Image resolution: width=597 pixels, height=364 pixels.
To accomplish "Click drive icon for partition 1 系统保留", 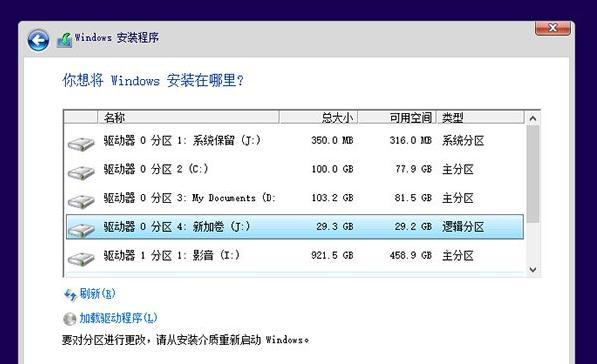I will tap(81, 144).
